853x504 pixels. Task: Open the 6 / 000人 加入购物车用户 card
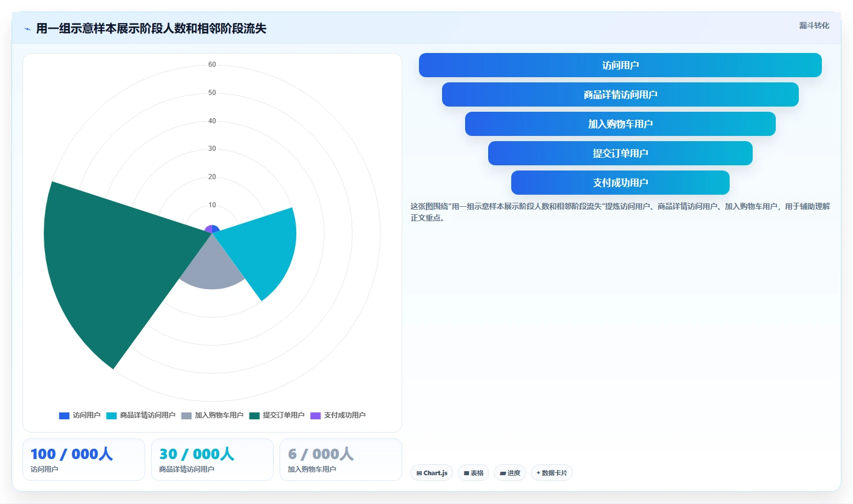(x=341, y=460)
